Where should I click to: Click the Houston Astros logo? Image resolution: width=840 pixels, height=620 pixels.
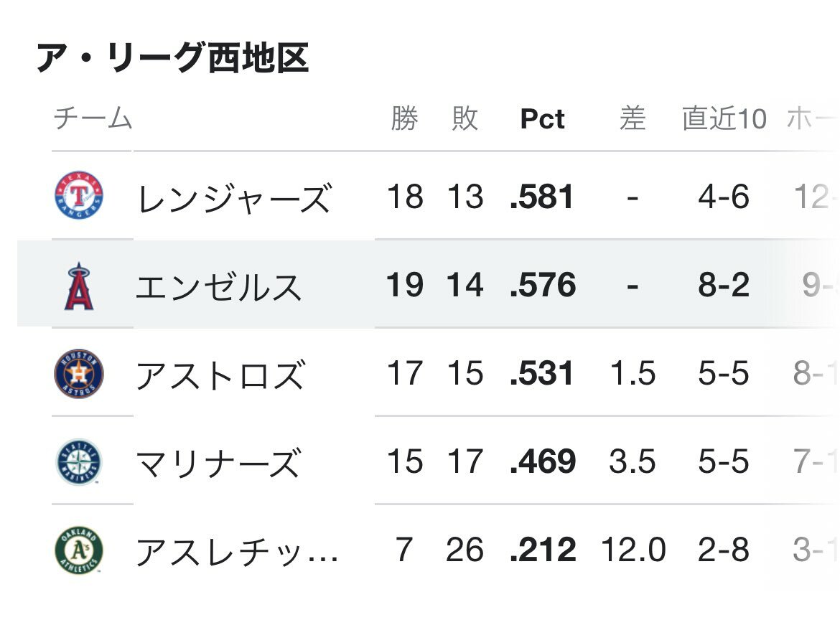pos(79,374)
